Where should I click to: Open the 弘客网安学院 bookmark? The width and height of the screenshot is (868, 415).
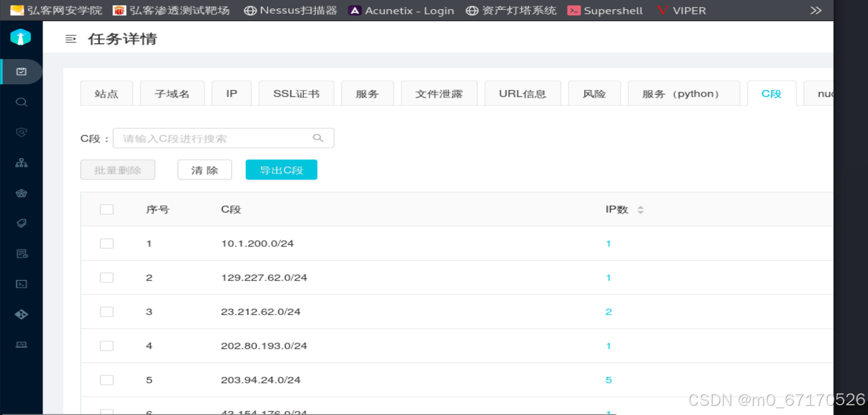[x=56, y=10]
